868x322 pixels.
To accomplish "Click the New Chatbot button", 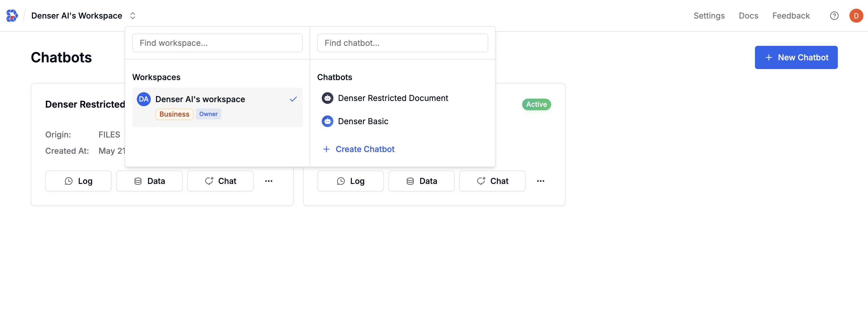I will (x=796, y=57).
